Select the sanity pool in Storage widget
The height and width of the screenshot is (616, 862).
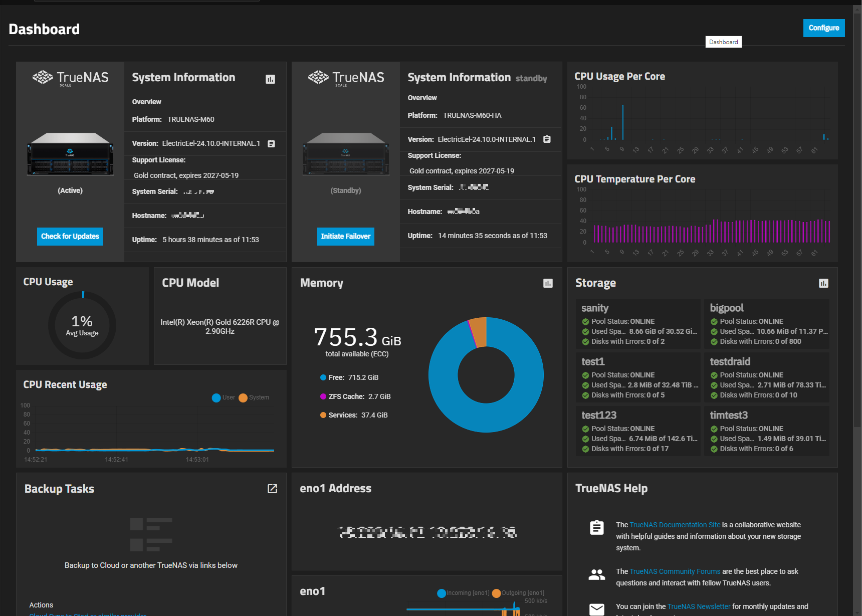click(x=637, y=324)
